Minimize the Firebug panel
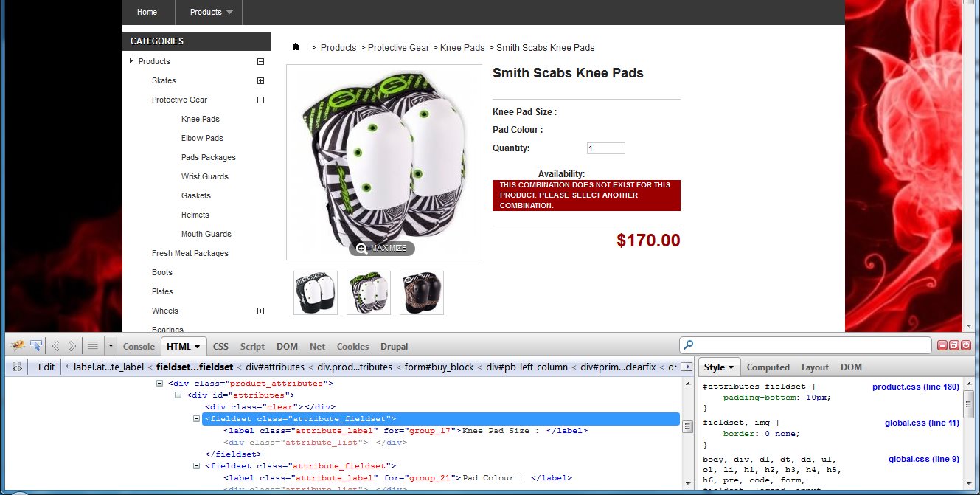Image resolution: width=980 pixels, height=495 pixels. pyautogui.click(x=942, y=345)
